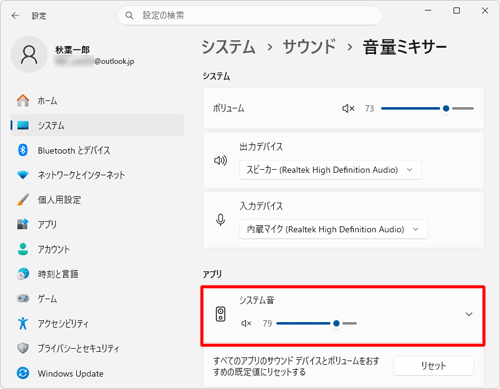The image size is (500, 389).
Task: Unmute the main ボリューム speaker icon
Action: coord(348,108)
